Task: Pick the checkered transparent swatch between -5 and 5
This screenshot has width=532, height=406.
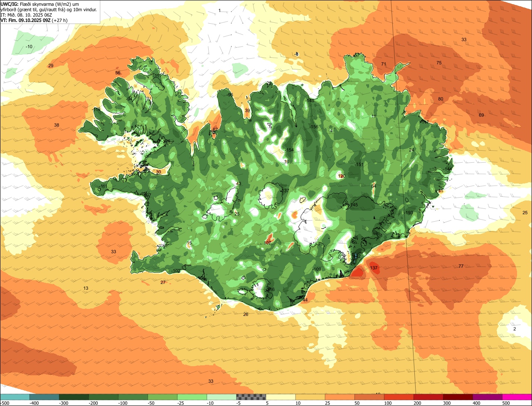Action: point(251,397)
